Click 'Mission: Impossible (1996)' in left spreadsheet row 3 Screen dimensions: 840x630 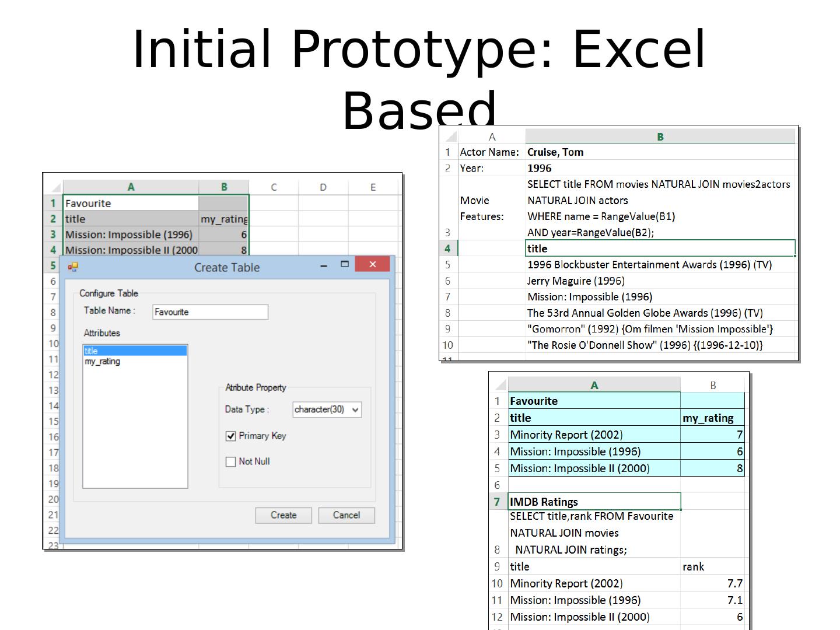click(x=131, y=235)
